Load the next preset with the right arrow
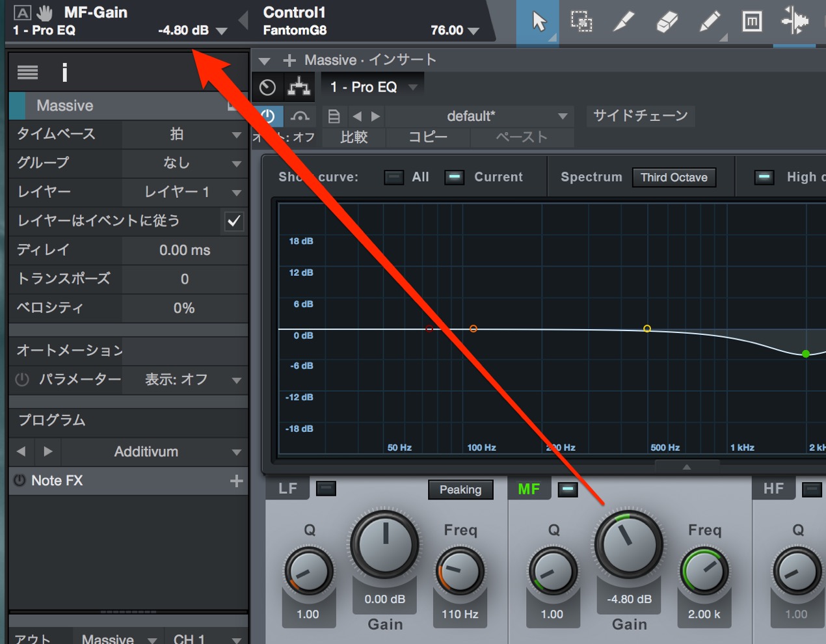Image resolution: width=826 pixels, height=644 pixels. (x=375, y=116)
